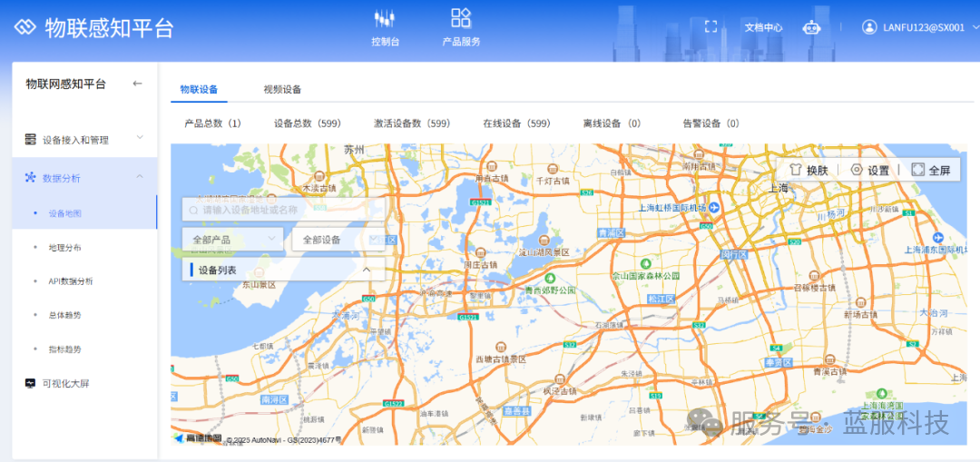This screenshot has height=462, width=980.
Task: Click 西塘古镇景区 landmark marker
Action: (500, 347)
